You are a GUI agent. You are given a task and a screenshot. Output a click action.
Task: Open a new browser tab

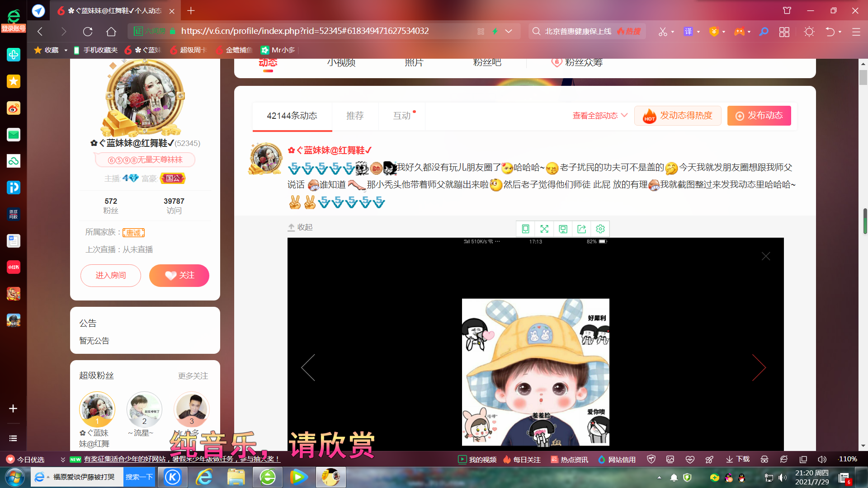point(191,11)
